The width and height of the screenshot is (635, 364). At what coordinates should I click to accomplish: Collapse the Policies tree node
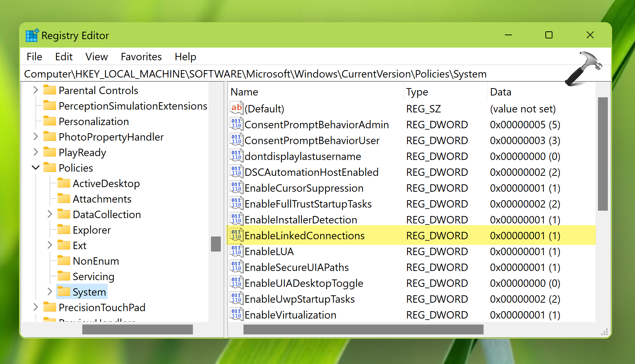36,168
